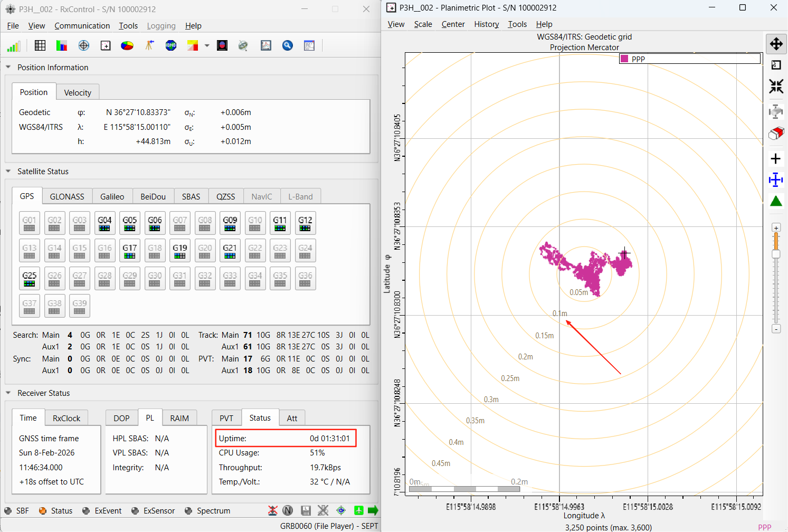Toggle the SBF indicator light
788x532 pixels.
[x=8, y=511]
